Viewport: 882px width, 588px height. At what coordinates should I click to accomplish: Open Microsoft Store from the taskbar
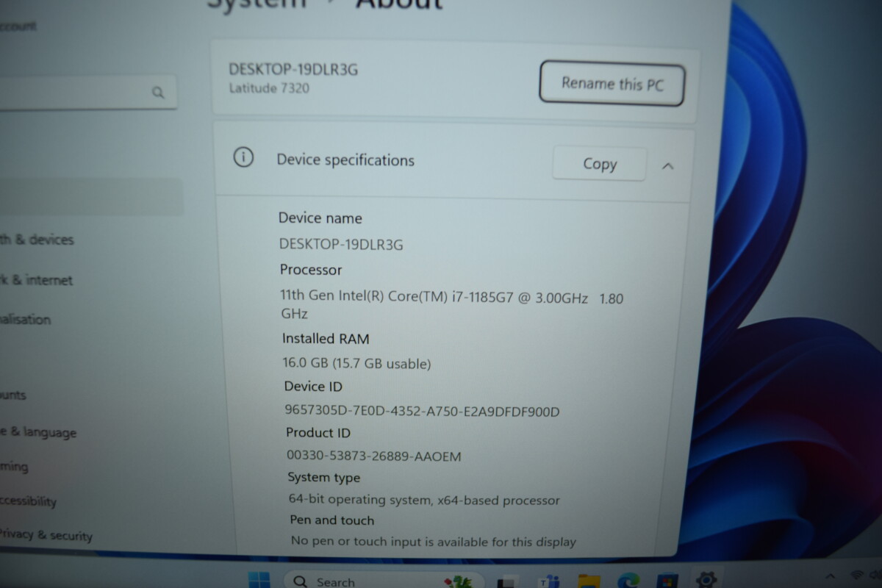click(667, 582)
